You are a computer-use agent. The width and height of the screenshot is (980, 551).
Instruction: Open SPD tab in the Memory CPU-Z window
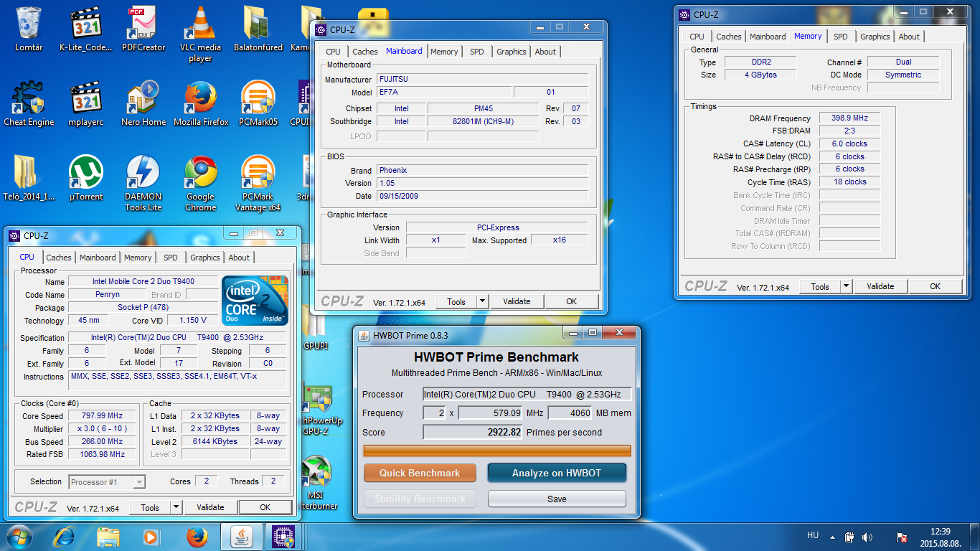841,37
